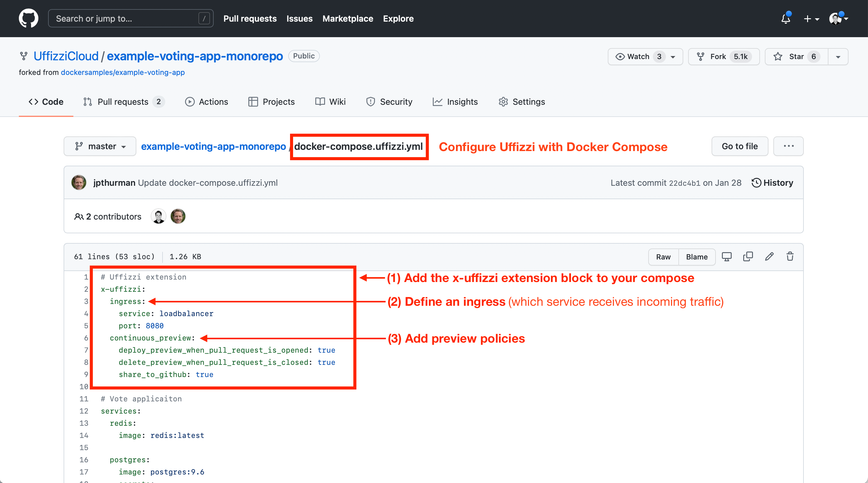
Task: Open Issues in top navigation
Action: point(299,19)
